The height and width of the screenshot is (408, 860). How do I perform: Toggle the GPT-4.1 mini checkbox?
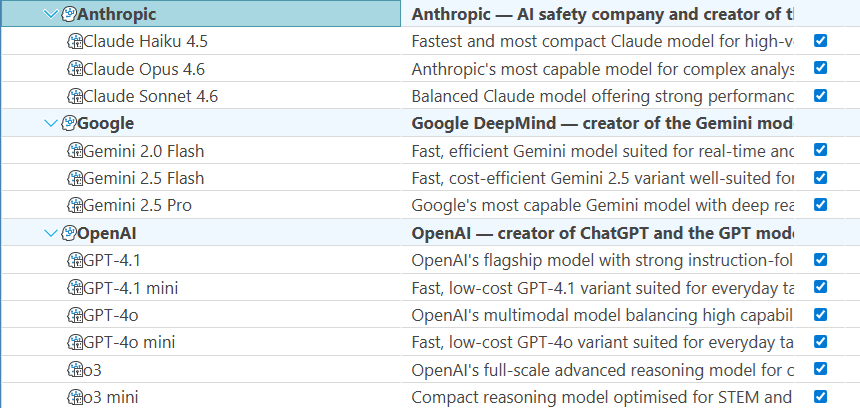[821, 287]
